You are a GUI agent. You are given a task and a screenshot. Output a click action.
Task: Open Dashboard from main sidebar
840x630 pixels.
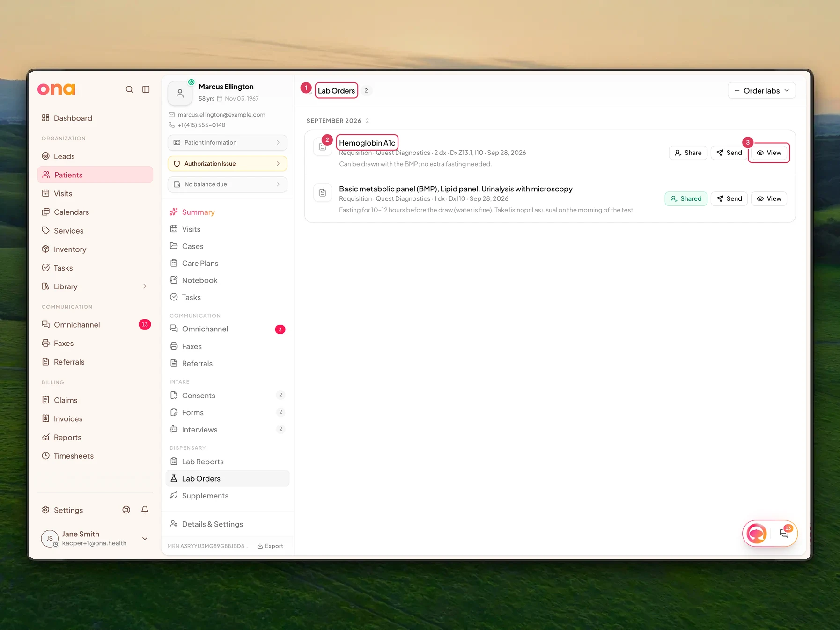click(x=95, y=118)
